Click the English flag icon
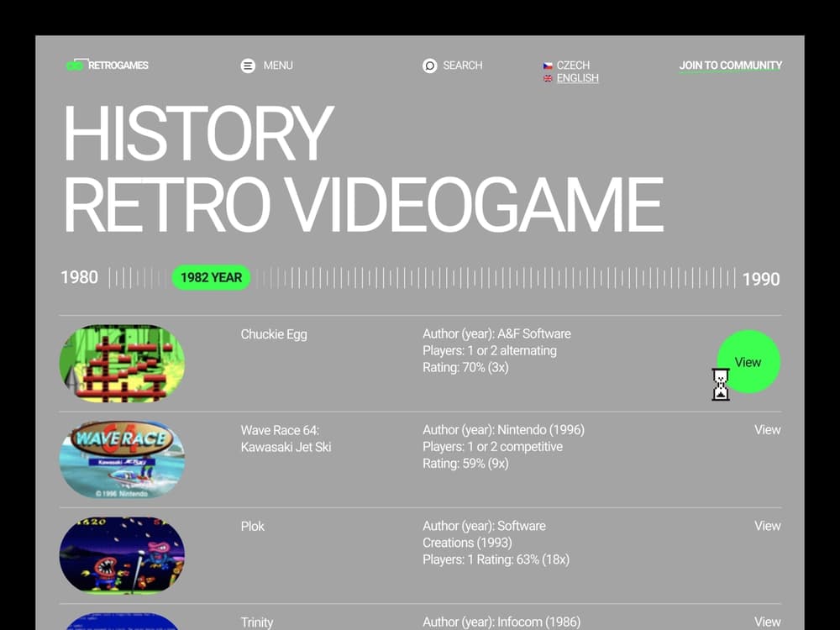 548,78
